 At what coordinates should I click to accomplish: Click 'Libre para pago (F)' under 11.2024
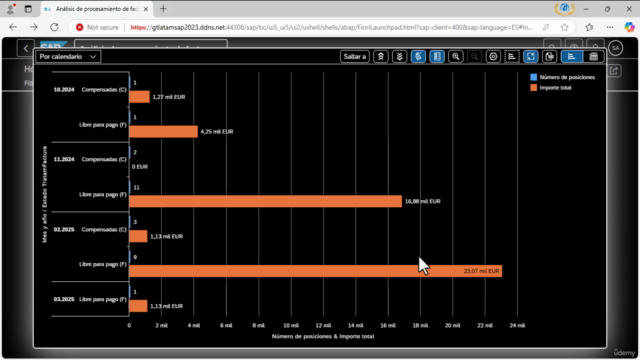pos(103,195)
